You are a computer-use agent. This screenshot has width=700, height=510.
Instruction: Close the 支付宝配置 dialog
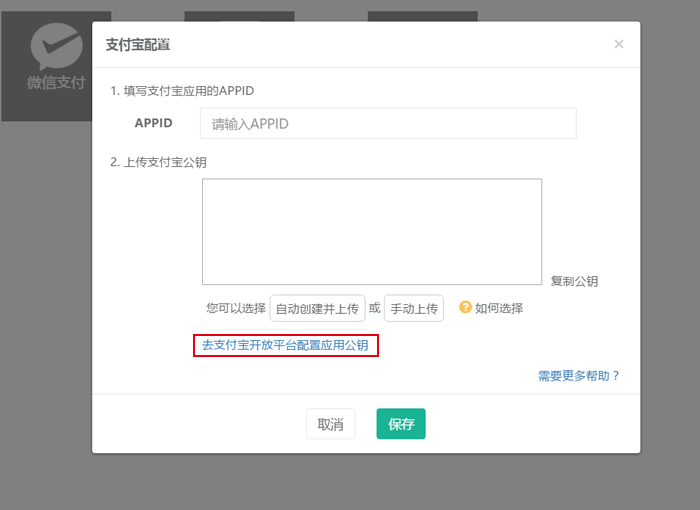[619, 44]
